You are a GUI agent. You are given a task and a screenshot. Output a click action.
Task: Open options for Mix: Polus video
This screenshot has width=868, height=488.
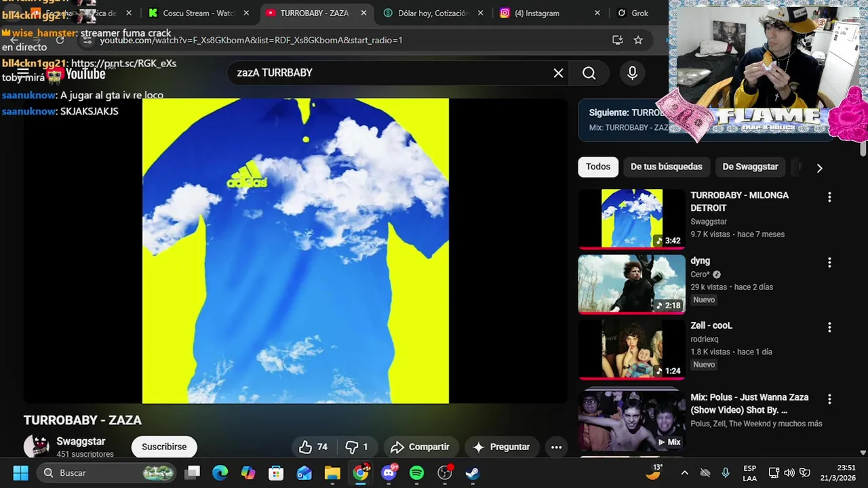829,399
